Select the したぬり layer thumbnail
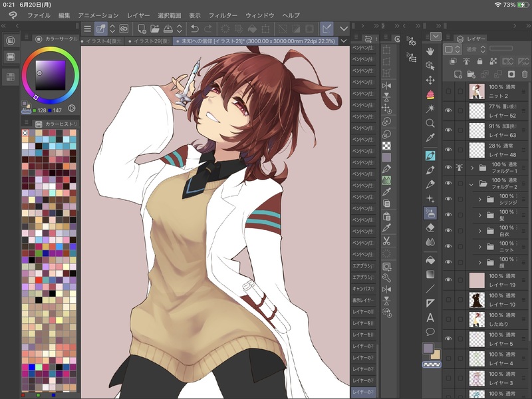 coord(477,320)
